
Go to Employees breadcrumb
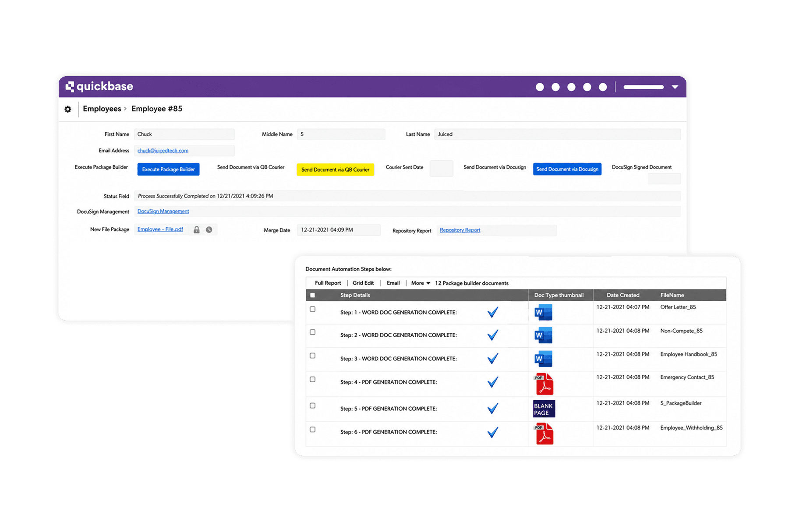tap(102, 109)
